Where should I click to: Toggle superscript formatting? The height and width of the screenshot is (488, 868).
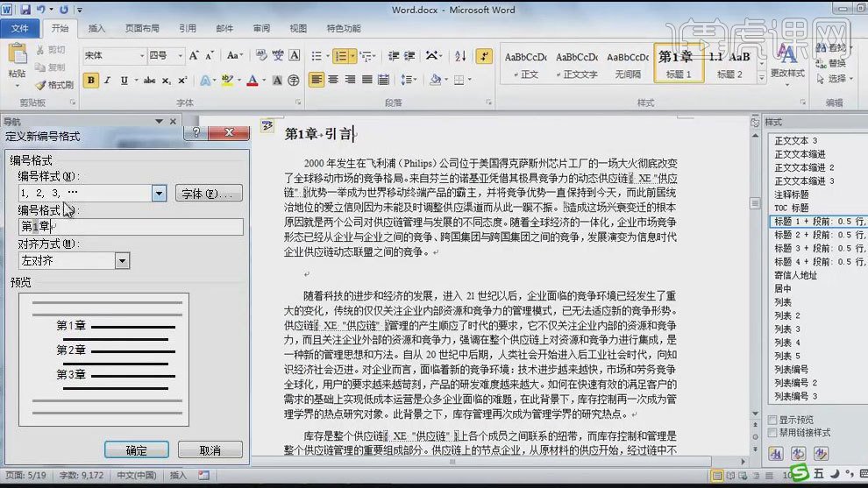[182, 81]
